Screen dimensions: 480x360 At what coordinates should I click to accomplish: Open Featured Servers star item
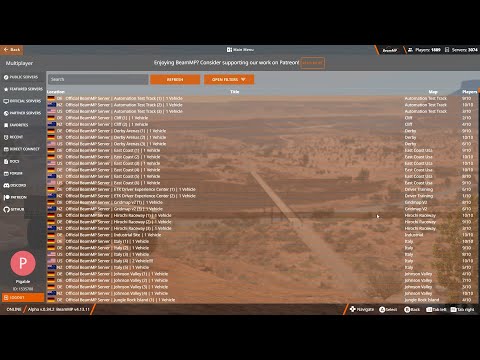(x=23, y=89)
